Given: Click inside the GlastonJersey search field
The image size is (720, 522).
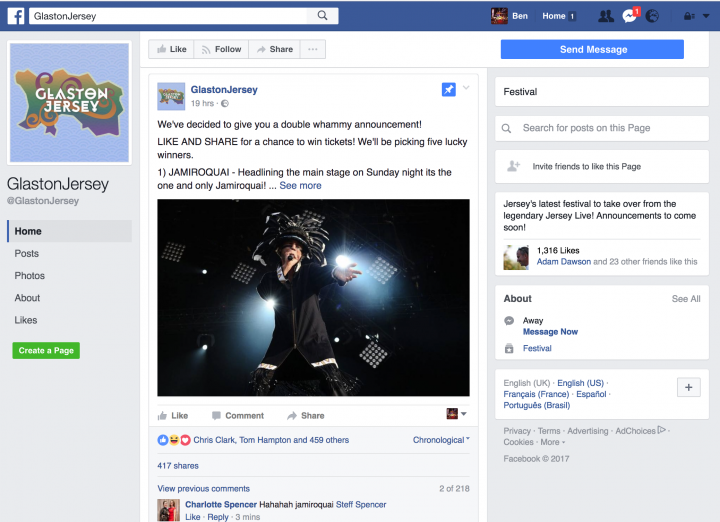Looking at the screenshot, I should tap(168, 16).
